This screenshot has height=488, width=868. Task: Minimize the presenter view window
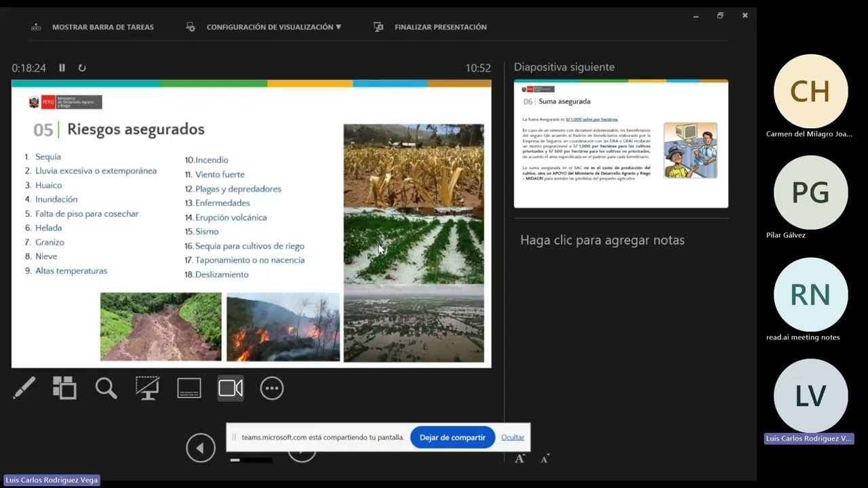pyautogui.click(x=696, y=16)
